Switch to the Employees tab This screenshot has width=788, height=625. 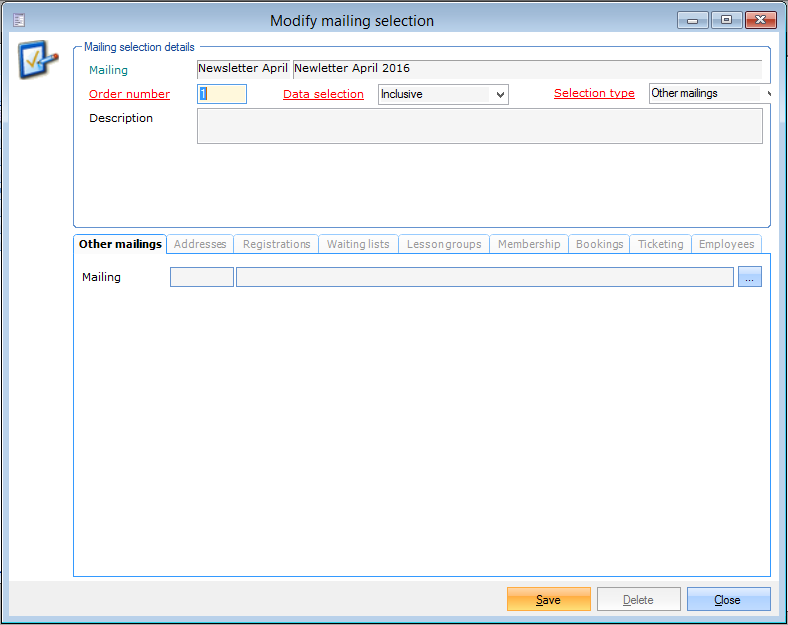(726, 244)
